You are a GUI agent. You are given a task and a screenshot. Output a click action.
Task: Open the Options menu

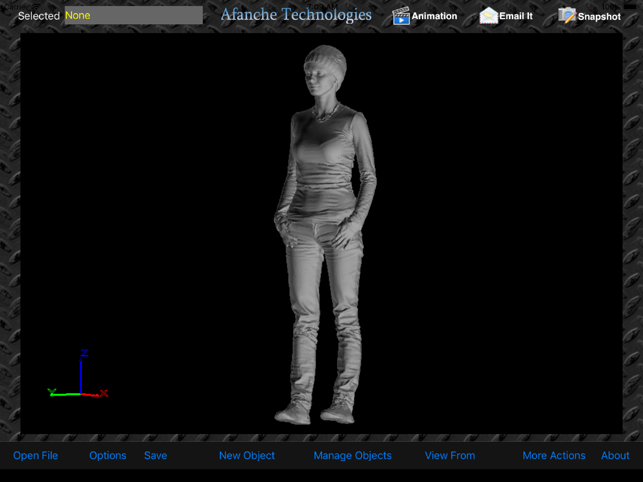pos(108,455)
